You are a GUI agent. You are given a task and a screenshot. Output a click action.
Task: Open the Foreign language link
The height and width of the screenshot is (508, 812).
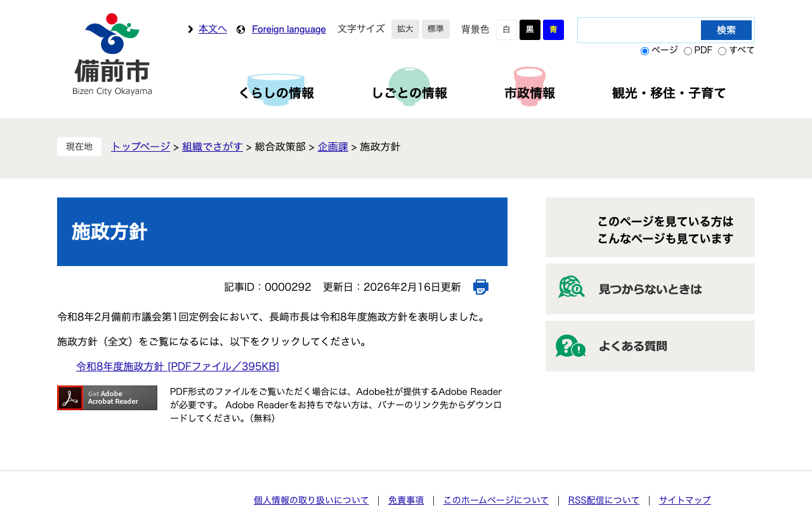(x=289, y=29)
